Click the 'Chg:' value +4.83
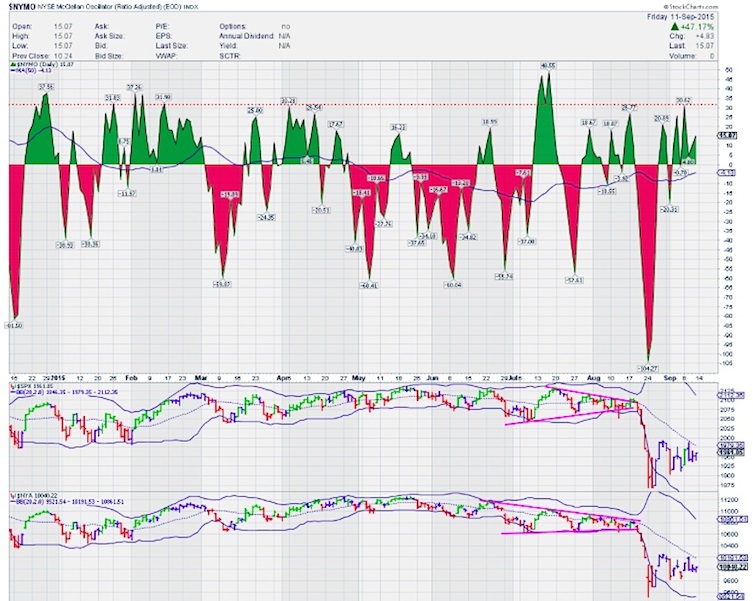The image size is (753, 601). pos(705,36)
